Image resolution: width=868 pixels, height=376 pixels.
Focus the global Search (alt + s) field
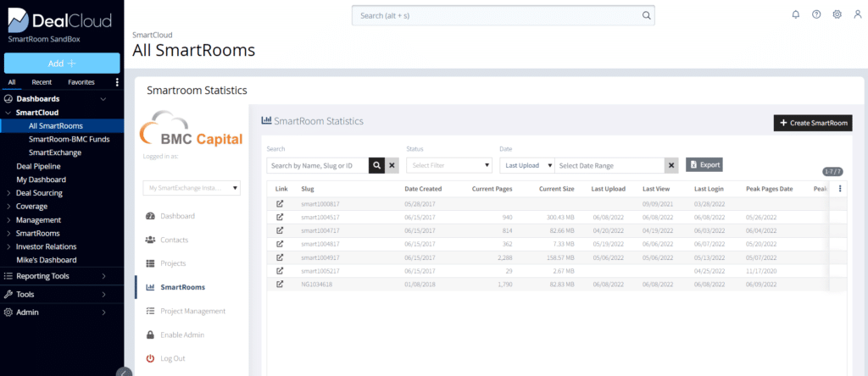click(x=504, y=15)
